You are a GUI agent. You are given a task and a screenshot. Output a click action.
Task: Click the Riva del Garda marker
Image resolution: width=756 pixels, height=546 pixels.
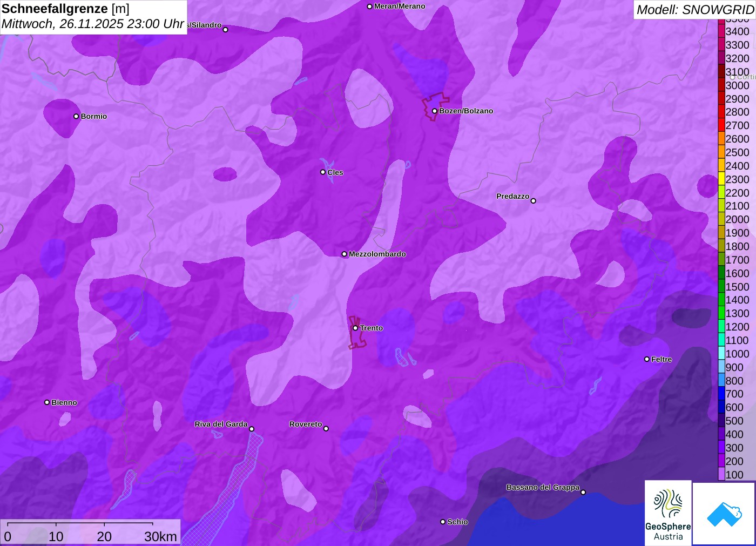pyautogui.click(x=252, y=429)
